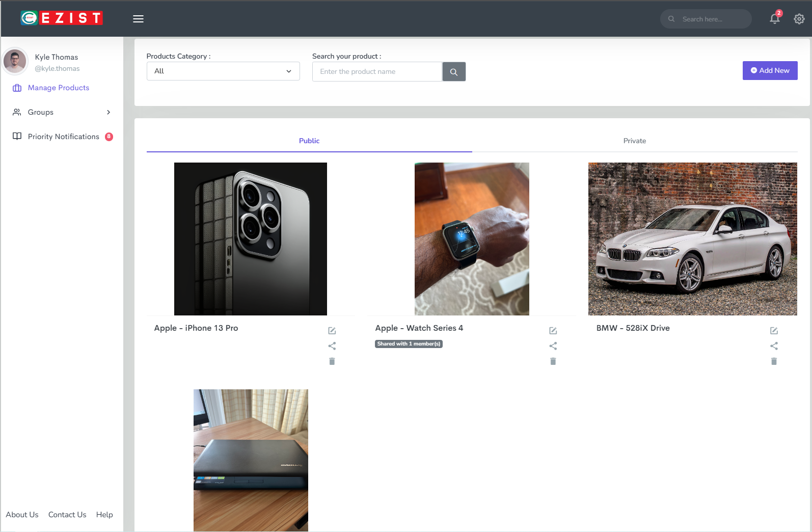Open the Contact Us link
The height and width of the screenshot is (532, 812).
point(67,515)
